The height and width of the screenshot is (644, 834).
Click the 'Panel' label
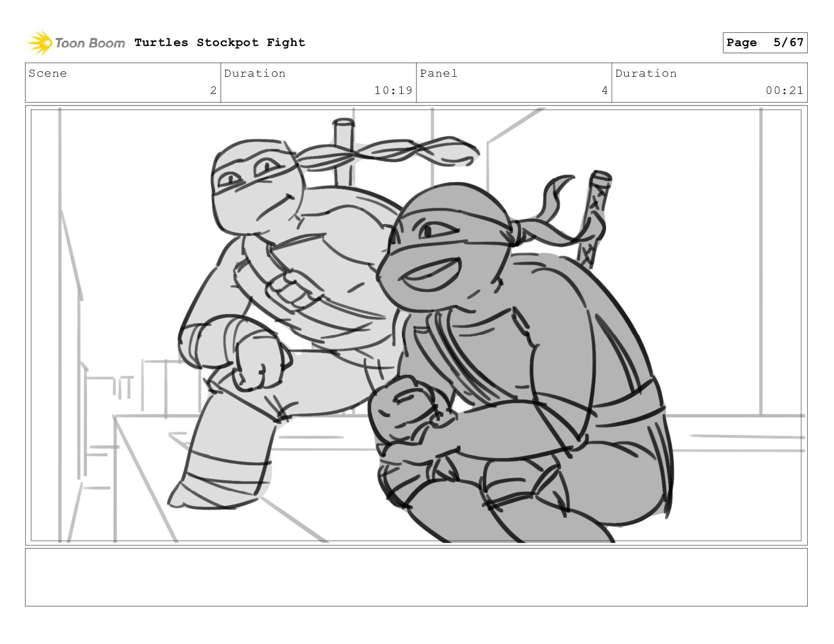(439, 73)
